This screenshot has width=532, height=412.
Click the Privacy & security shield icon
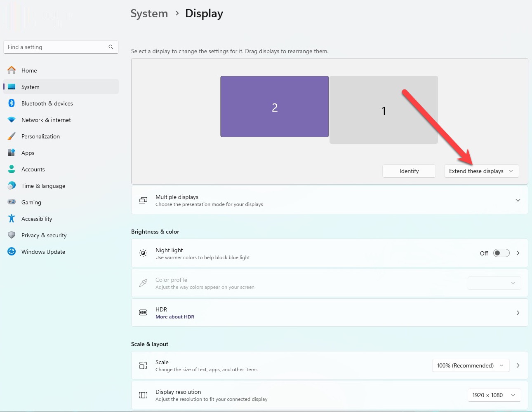point(12,235)
